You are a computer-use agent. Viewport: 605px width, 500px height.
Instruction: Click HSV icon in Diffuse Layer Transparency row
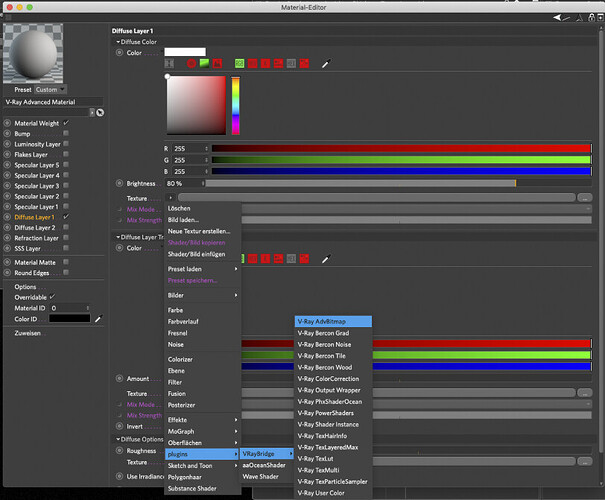pos(252,258)
